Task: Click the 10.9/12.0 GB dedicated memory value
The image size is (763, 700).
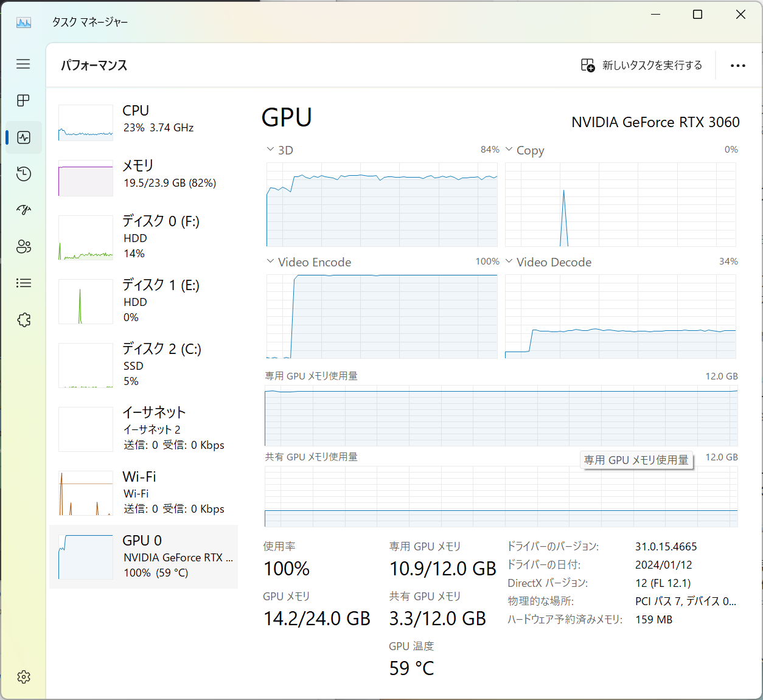Action: click(x=443, y=569)
